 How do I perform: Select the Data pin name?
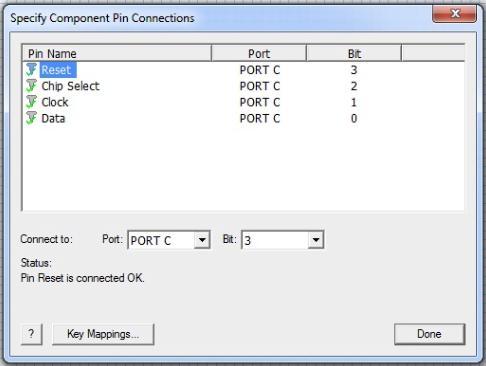pos(53,118)
